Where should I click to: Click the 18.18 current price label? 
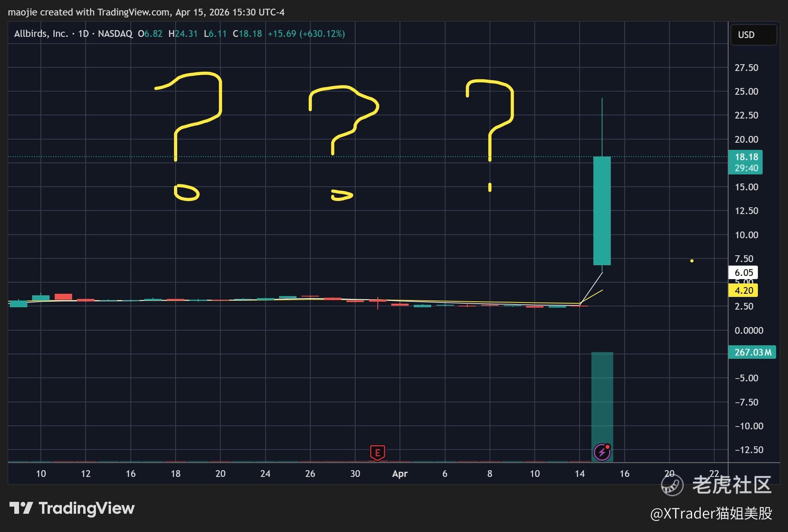pyautogui.click(x=746, y=157)
